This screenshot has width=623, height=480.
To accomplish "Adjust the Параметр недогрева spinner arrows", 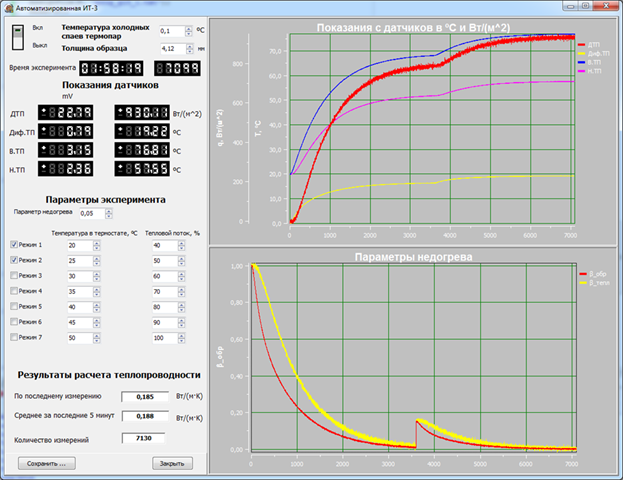I will tap(109, 213).
